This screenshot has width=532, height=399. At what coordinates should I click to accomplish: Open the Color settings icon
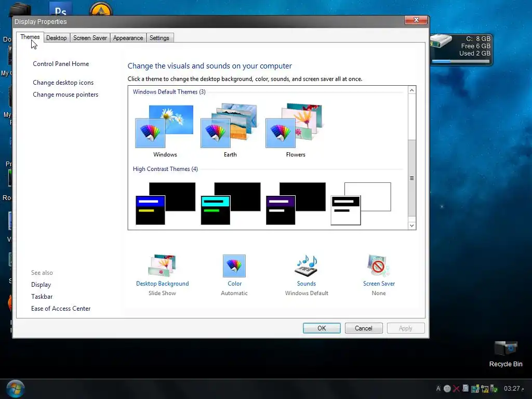(x=234, y=265)
